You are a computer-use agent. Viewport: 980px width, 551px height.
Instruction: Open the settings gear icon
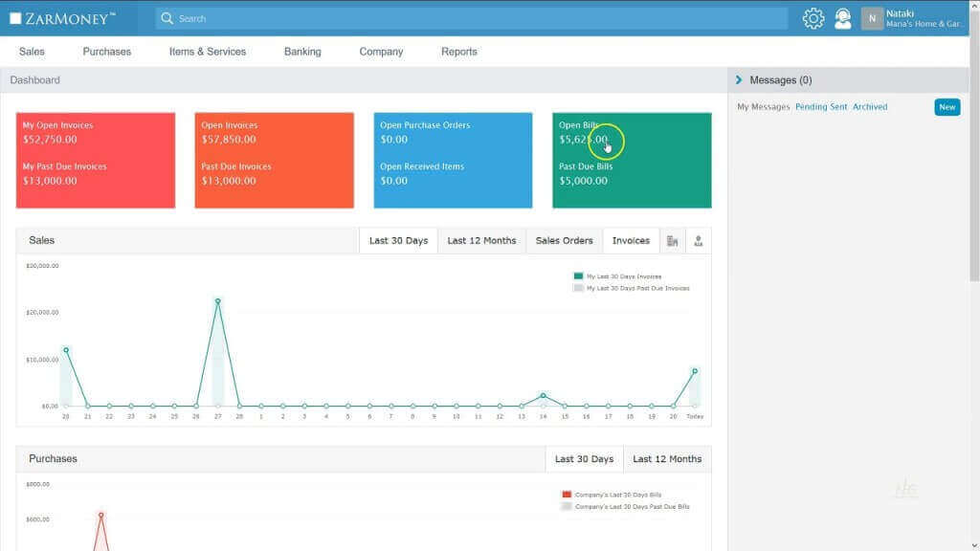pos(813,18)
